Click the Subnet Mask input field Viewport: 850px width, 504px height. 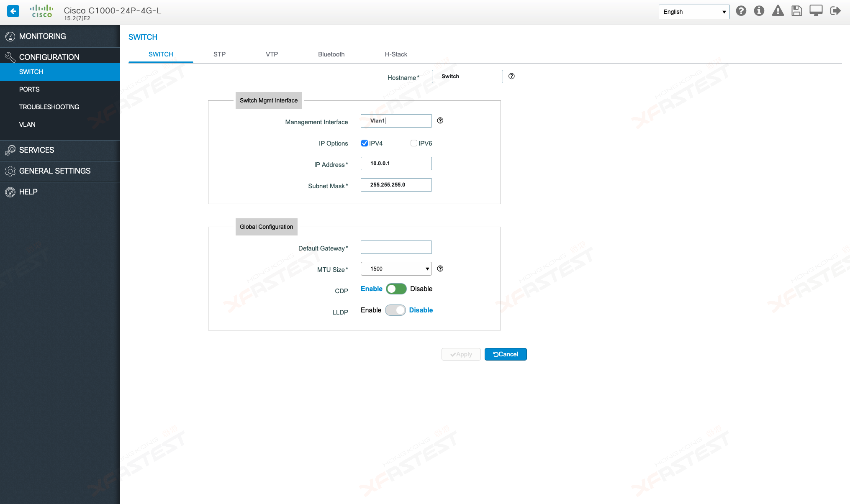tap(396, 185)
